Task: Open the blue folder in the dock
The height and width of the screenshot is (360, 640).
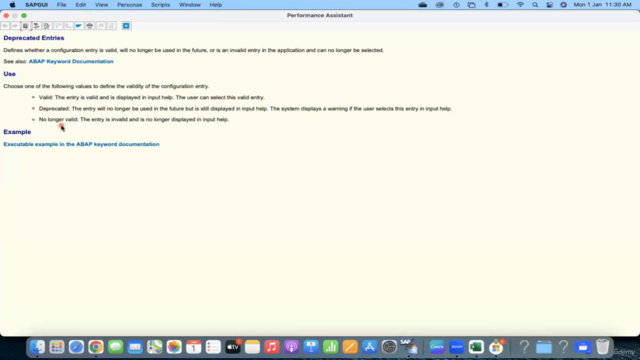Action: 544,347
